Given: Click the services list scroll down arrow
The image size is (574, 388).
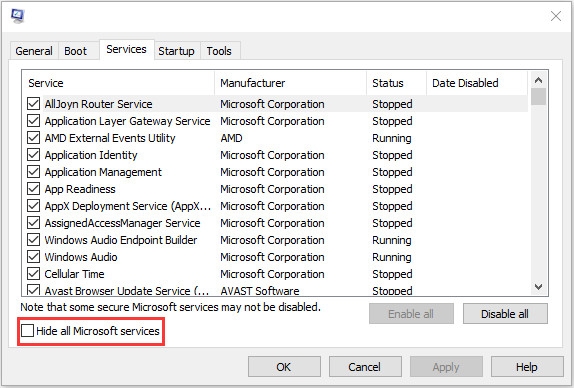Looking at the screenshot, I should 538,287.
